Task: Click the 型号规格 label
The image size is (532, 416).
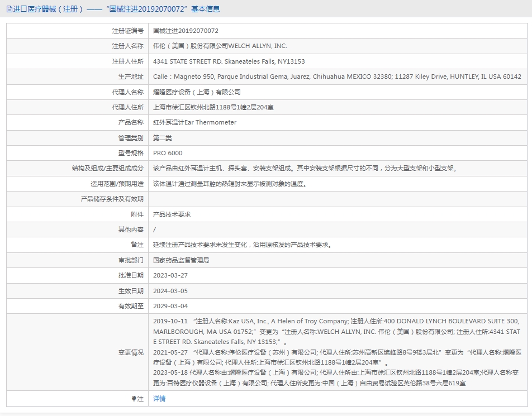Action: (x=131, y=153)
